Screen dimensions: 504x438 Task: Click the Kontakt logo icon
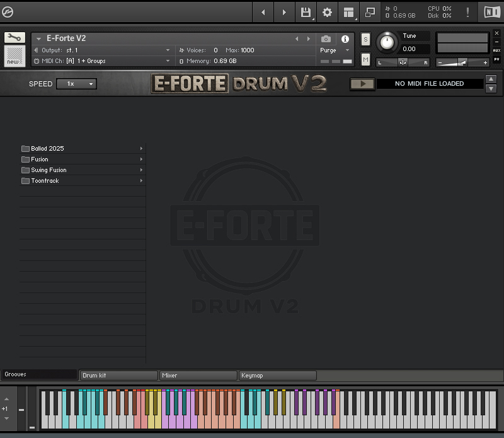tap(8, 12)
